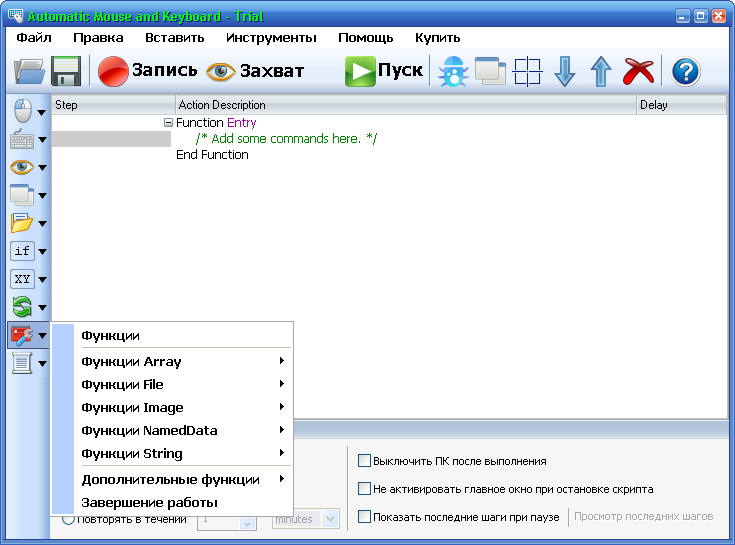Select Повторять в течении radio button

pyautogui.click(x=68, y=519)
